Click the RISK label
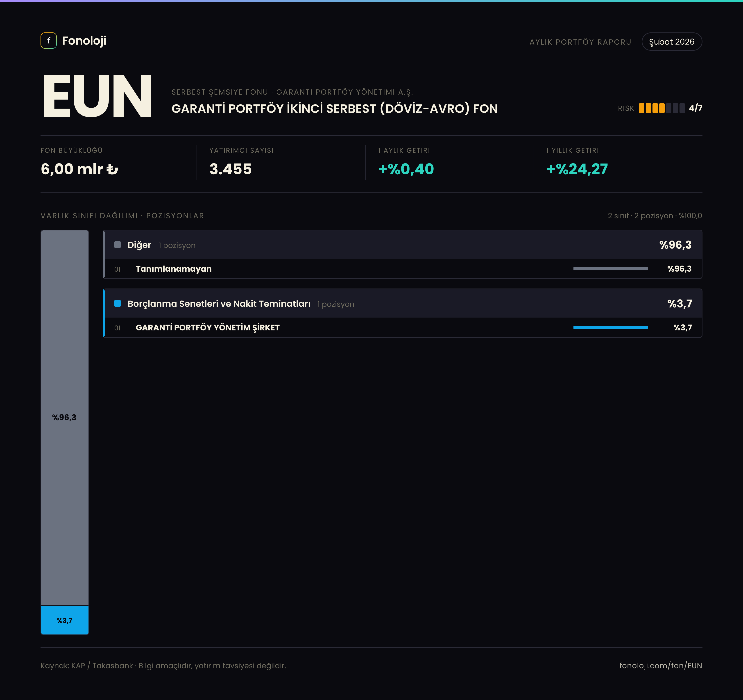 [626, 108]
